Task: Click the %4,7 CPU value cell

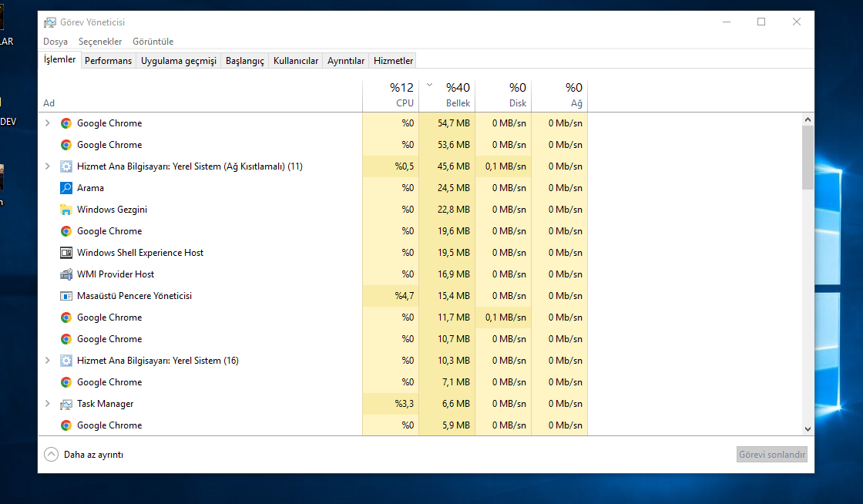Action: point(391,296)
